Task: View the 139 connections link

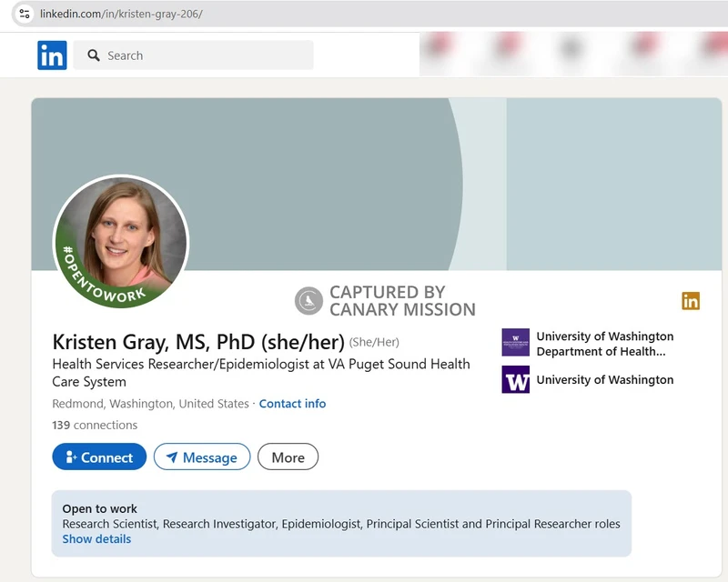Action: coord(95,425)
